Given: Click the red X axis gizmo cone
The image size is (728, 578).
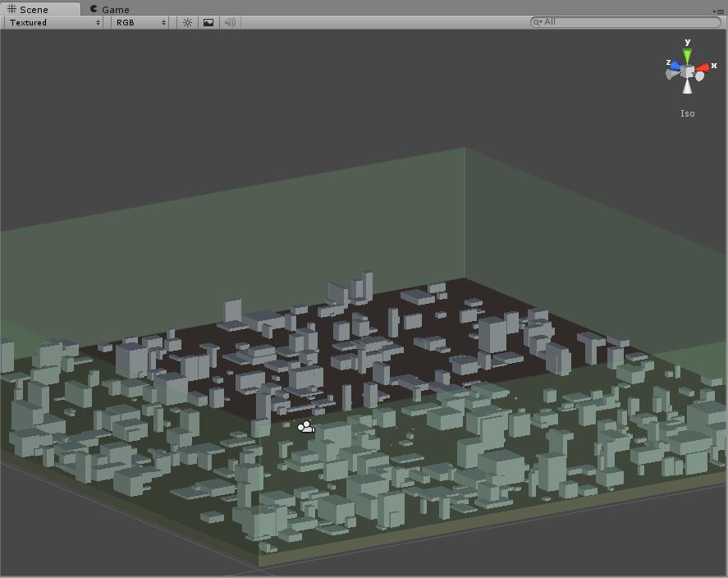Looking at the screenshot, I should (x=702, y=68).
